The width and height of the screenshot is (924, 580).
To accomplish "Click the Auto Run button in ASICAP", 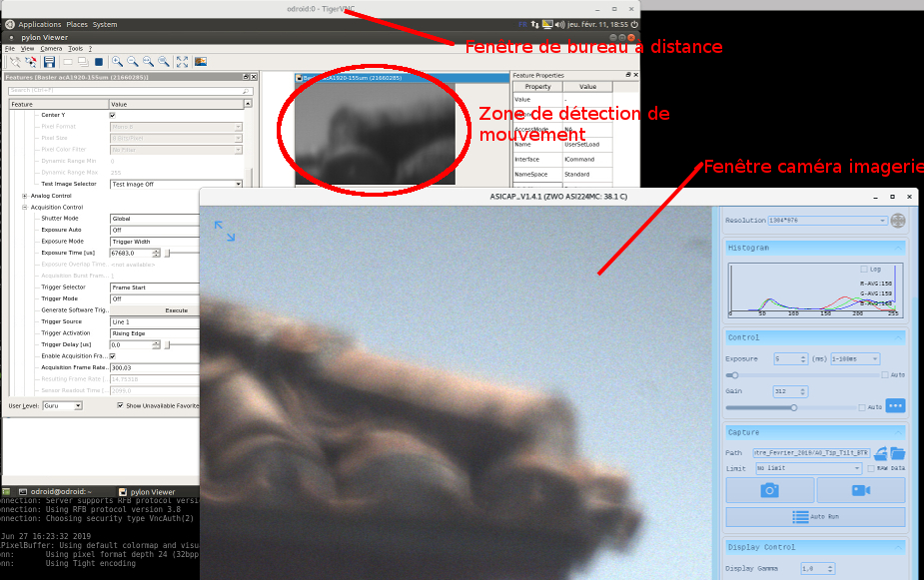I will [x=815, y=517].
